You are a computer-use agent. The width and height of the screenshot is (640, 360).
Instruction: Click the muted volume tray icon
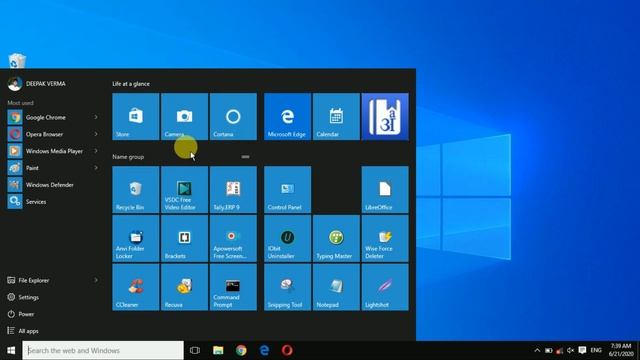point(571,350)
